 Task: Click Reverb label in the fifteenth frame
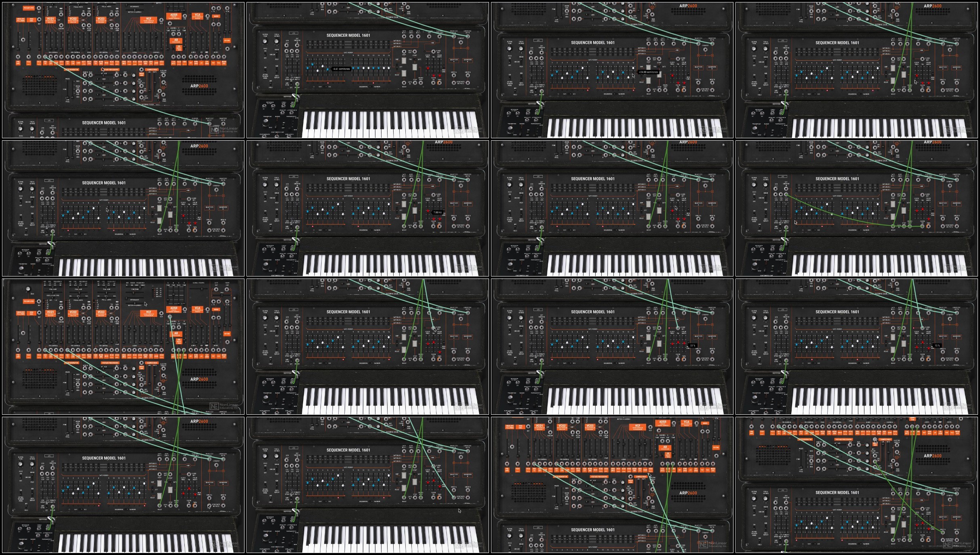(716, 447)
